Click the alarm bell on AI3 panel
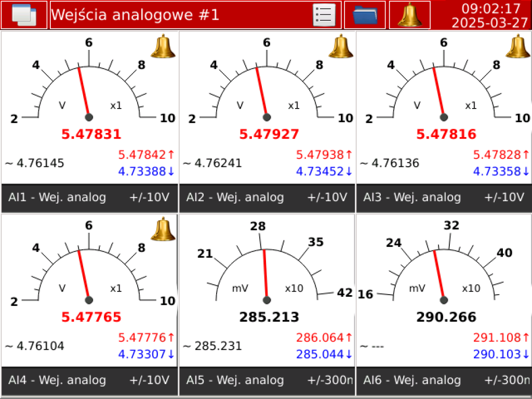 (518, 46)
